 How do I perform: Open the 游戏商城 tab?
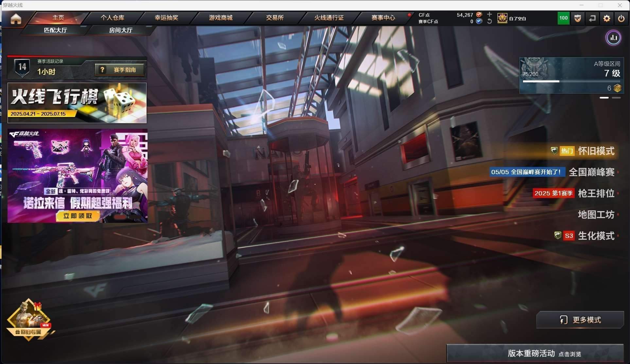pyautogui.click(x=221, y=18)
